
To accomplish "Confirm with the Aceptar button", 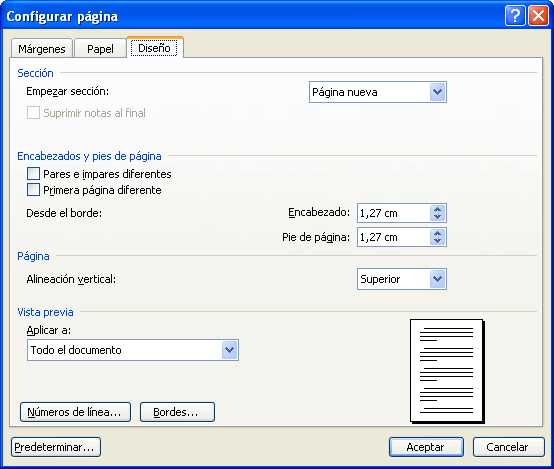I will (x=426, y=447).
